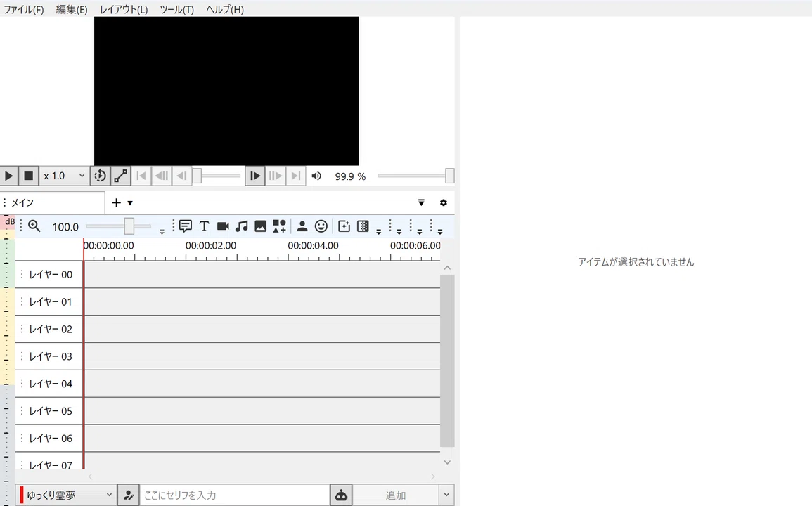The image size is (812, 506).
Task: Select レイヤー 00 header
Action: (x=49, y=275)
